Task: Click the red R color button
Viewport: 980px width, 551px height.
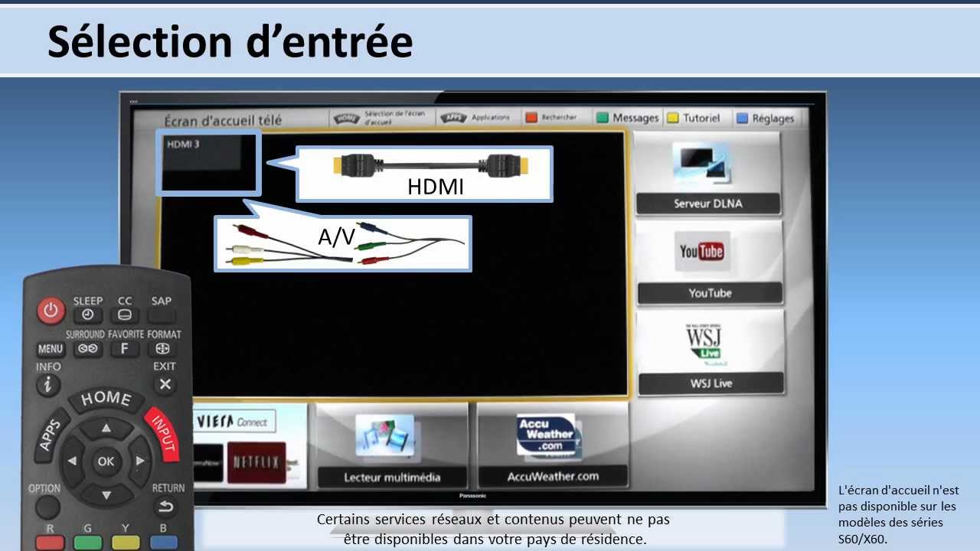Action: point(50,542)
